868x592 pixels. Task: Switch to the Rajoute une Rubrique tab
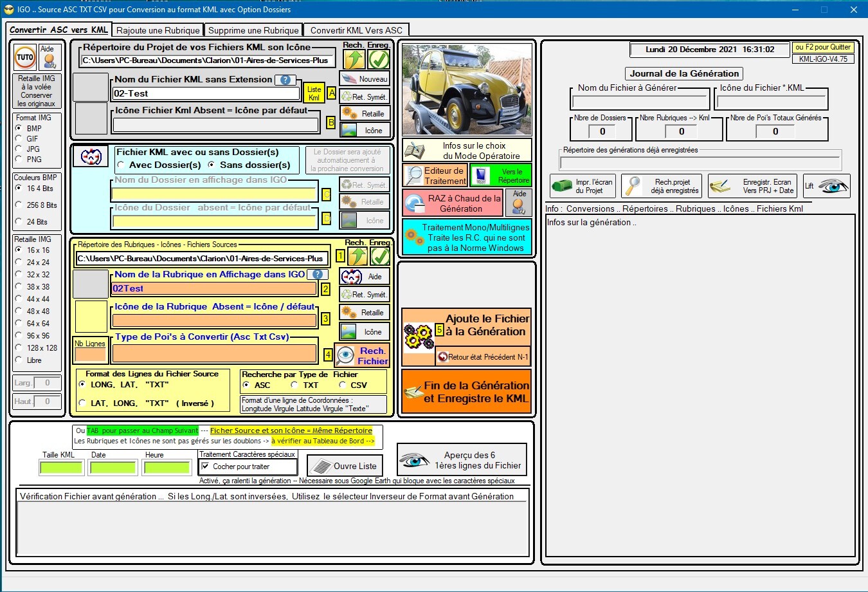158,30
